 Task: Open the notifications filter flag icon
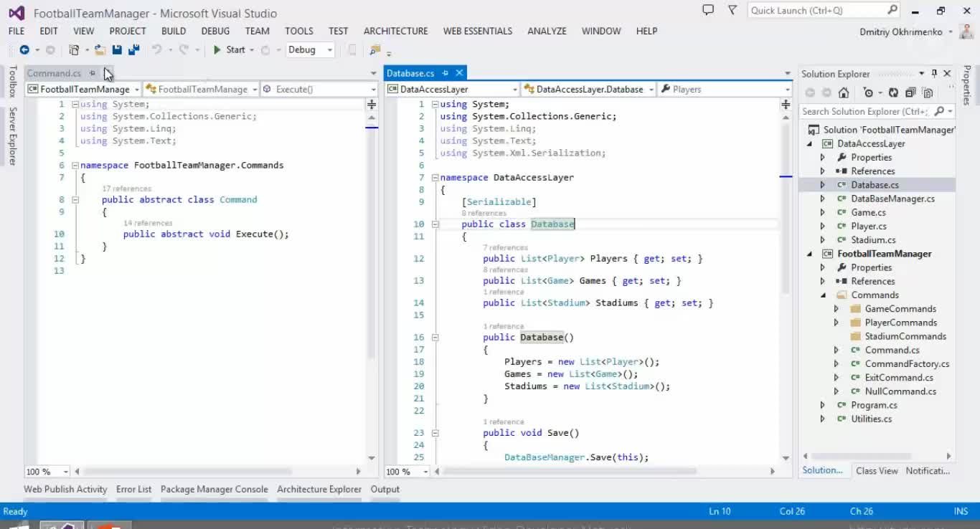[732, 10]
